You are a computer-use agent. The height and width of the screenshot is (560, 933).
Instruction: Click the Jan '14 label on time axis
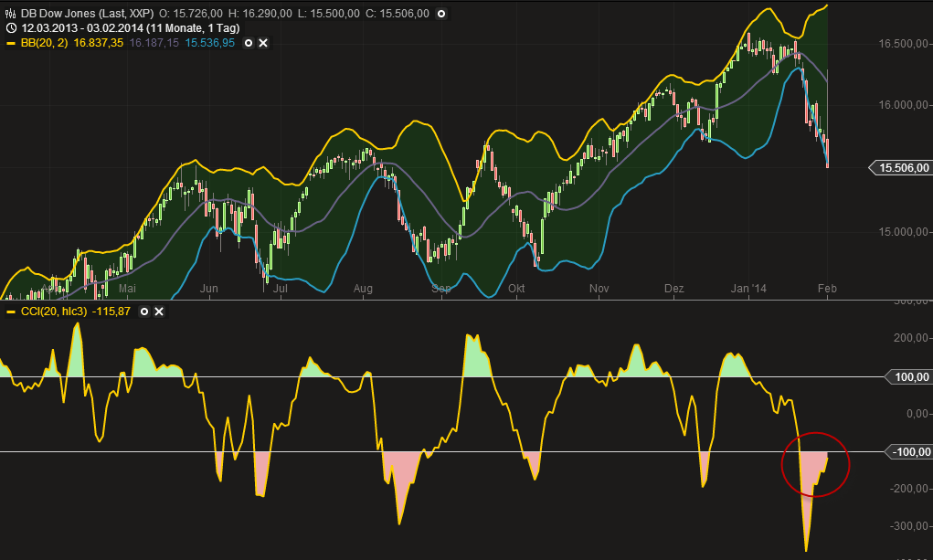click(x=748, y=289)
